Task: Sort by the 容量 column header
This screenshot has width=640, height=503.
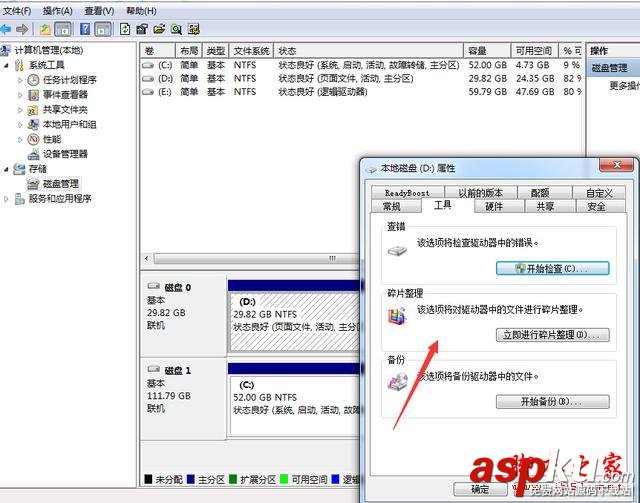Action: pyautogui.click(x=487, y=51)
